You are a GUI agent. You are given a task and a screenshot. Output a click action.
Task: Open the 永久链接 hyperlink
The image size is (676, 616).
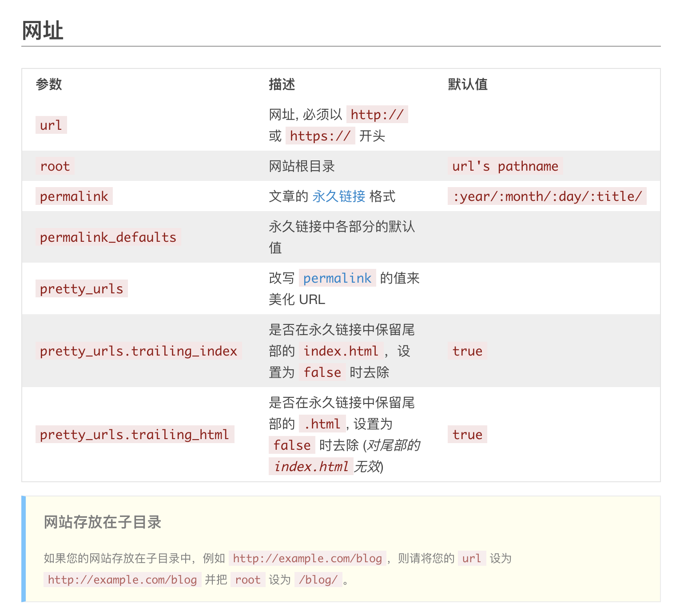pyautogui.click(x=338, y=196)
